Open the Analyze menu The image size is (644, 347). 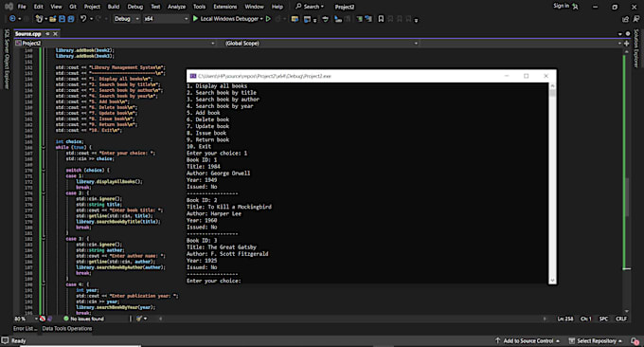click(x=176, y=7)
